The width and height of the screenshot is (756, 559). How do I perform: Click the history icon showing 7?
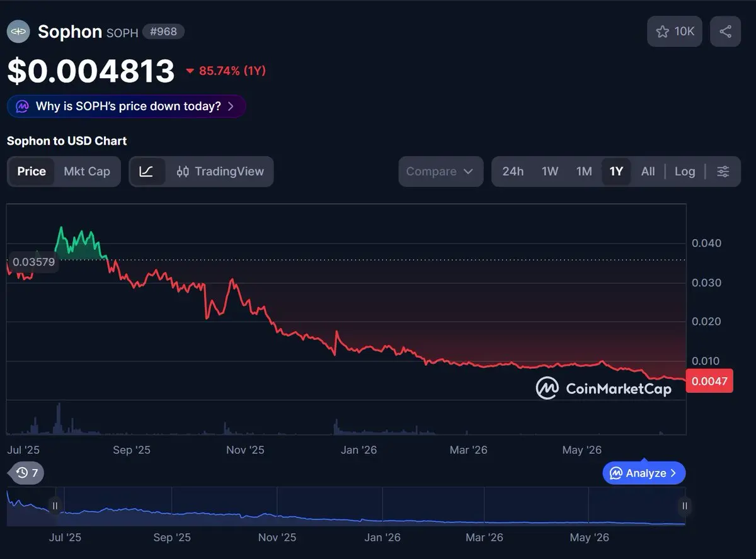pyautogui.click(x=26, y=473)
